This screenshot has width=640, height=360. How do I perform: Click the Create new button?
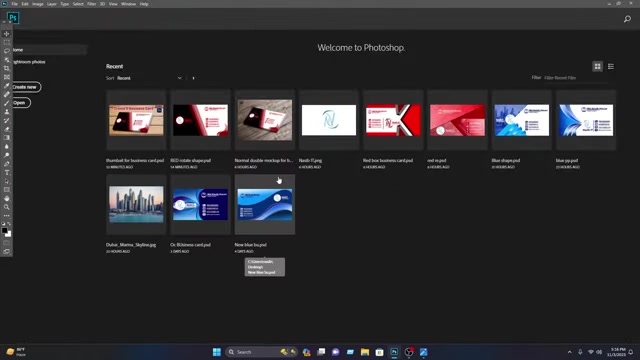pyautogui.click(x=26, y=87)
